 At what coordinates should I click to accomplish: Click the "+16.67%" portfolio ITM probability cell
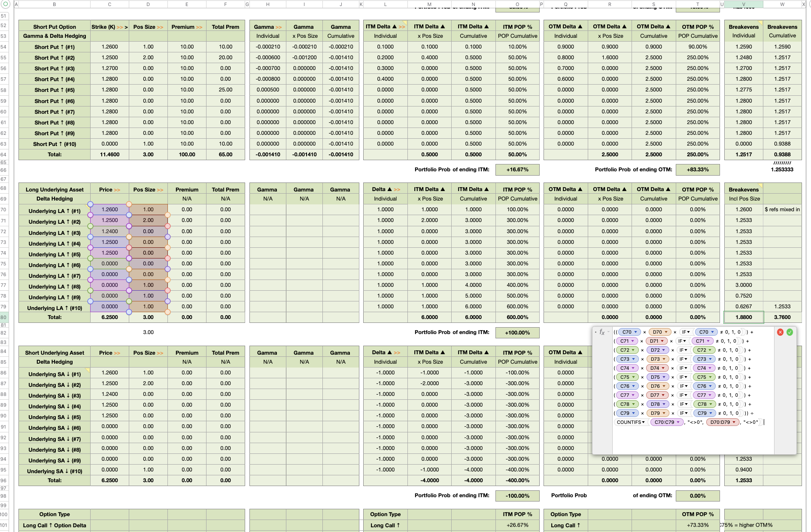[517, 170]
